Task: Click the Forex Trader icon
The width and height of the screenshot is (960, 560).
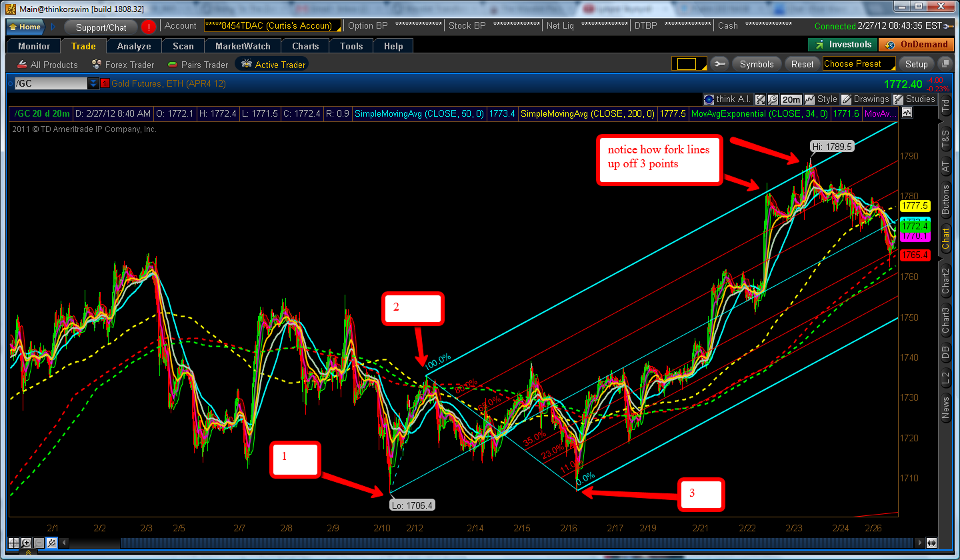Action: click(97, 65)
